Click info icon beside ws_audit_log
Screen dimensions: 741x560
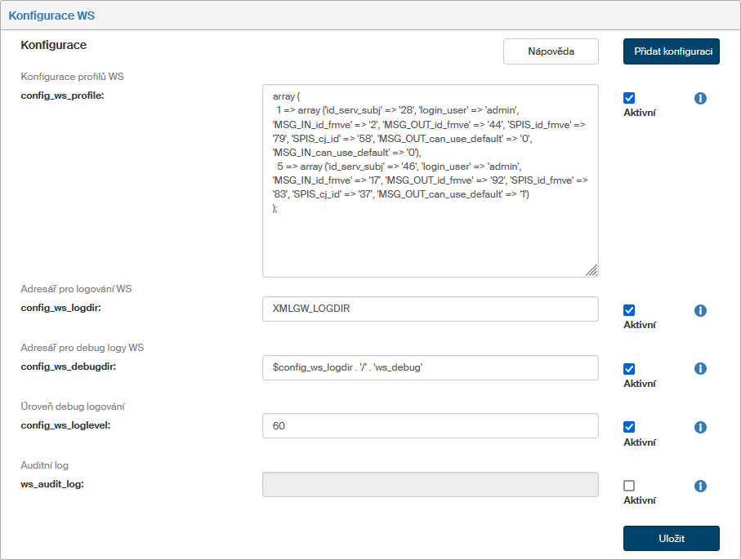(700, 486)
